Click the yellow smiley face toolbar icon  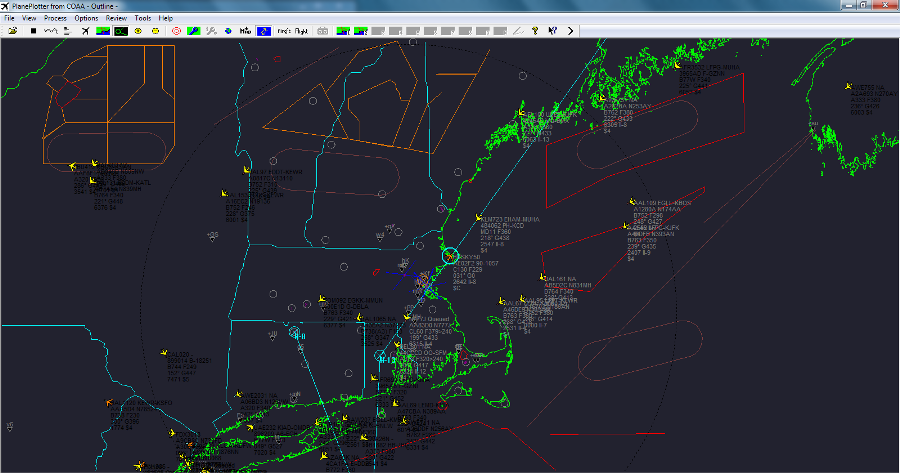pyautogui.click(x=156, y=31)
